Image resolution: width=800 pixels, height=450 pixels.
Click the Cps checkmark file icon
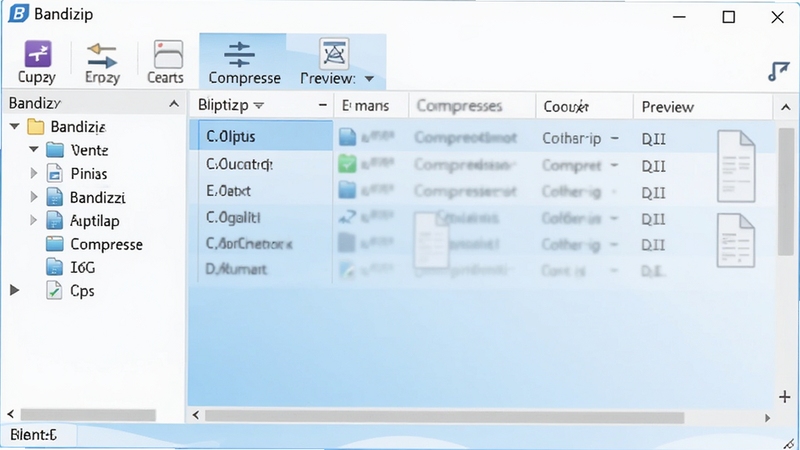pos(54,290)
